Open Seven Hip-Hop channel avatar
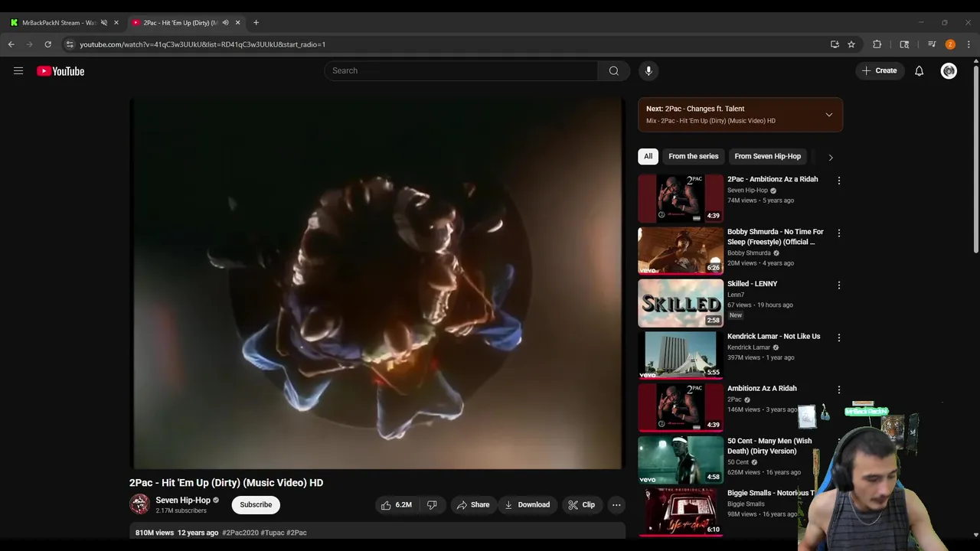The width and height of the screenshot is (980, 551). click(x=139, y=504)
